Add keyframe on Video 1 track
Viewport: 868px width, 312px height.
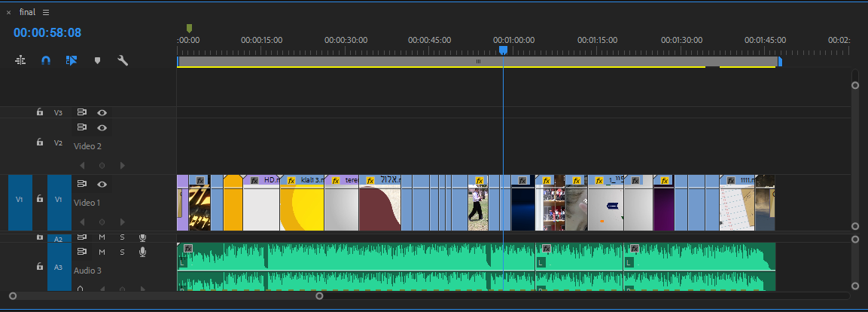click(x=102, y=222)
